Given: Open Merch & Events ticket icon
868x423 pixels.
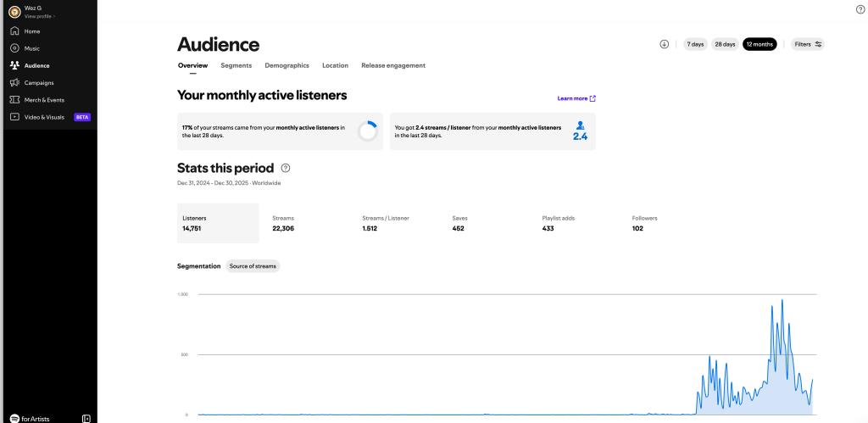Looking at the screenshot, I should tap(15, 100).
